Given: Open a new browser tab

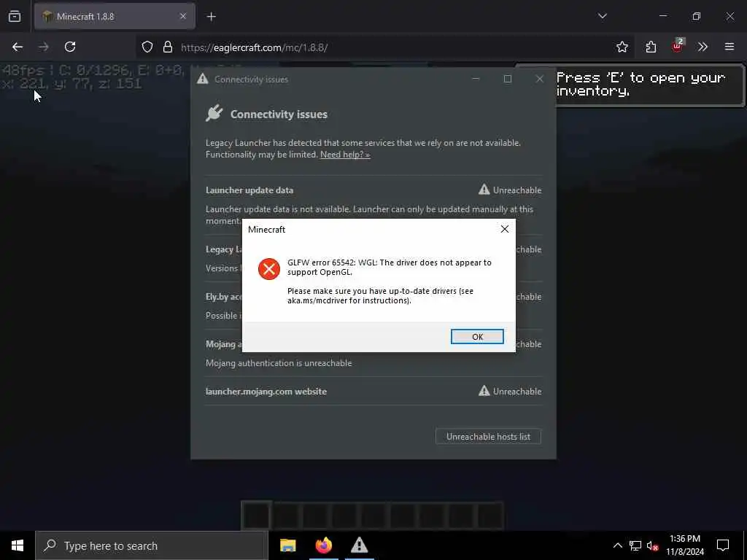Looking at the screenshot, I should [x=212, y=17].
